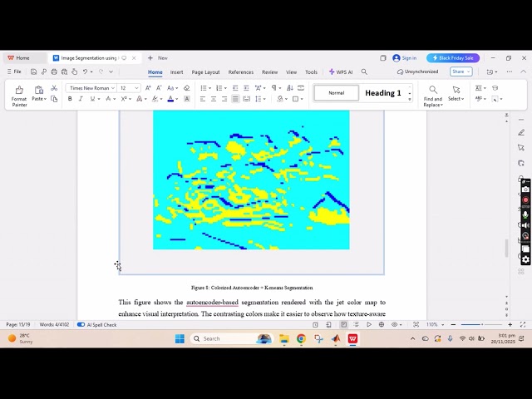
Task: Click the red record button on recorder panel
Action: click(x=525, y=199)
